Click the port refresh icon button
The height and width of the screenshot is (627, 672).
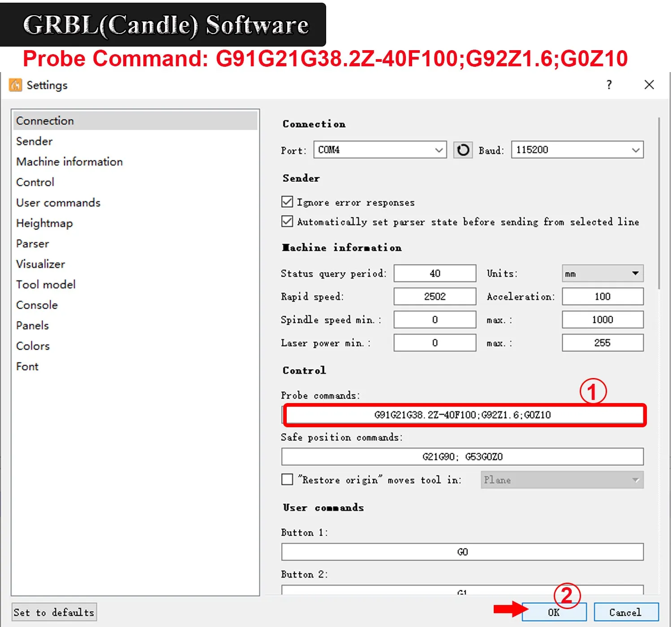[463, 150]
